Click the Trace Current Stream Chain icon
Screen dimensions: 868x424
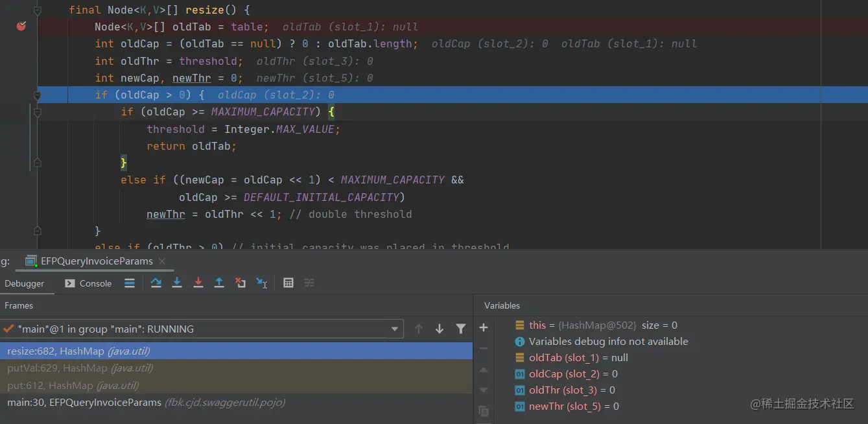309,283
